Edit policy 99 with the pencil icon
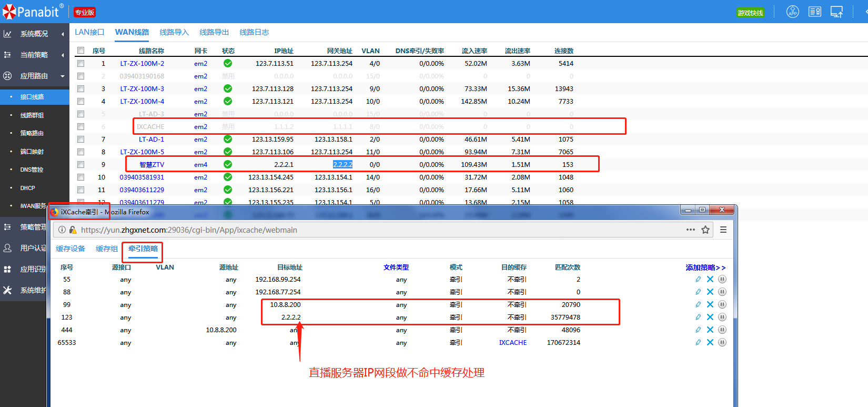This screenshot has width=868, height=407. [698, 304]
